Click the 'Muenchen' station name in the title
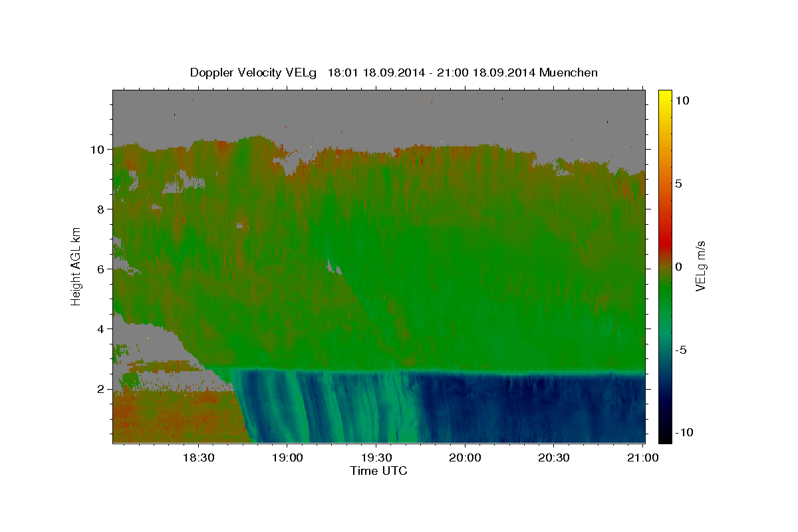798x532 pixels. pyautogui.click(x=569, y=72)
